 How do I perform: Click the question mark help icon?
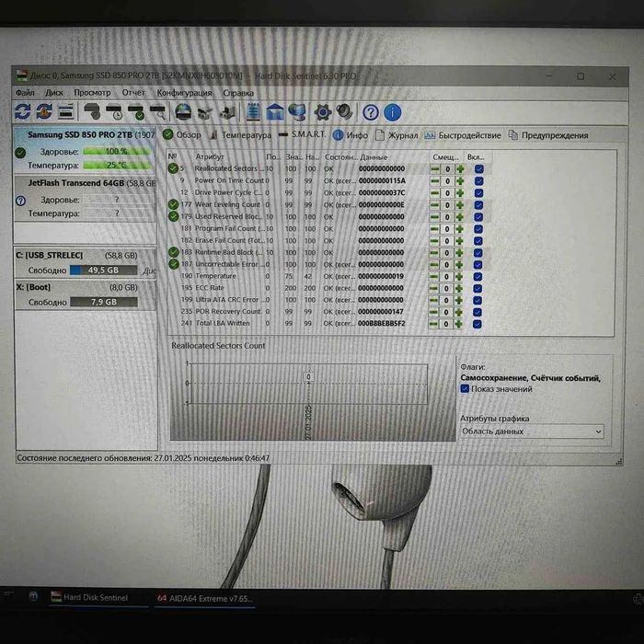tap(371, 112)
